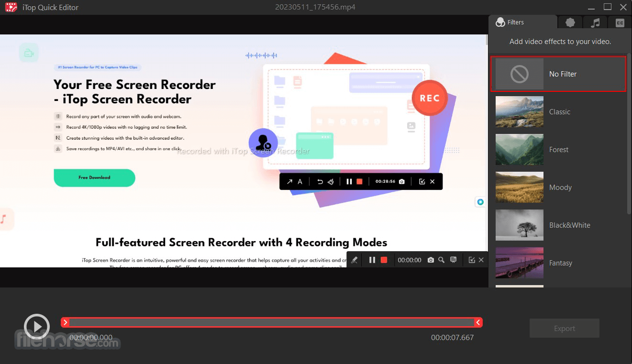Switch to the Stickers tab icon
This screenshot has width=632, height=364.
(570, 22)
